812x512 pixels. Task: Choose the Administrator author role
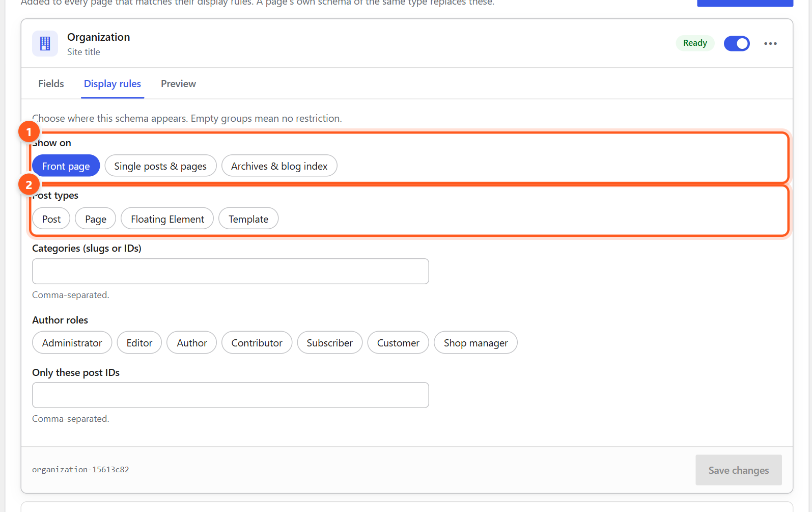tap(72, 343)
